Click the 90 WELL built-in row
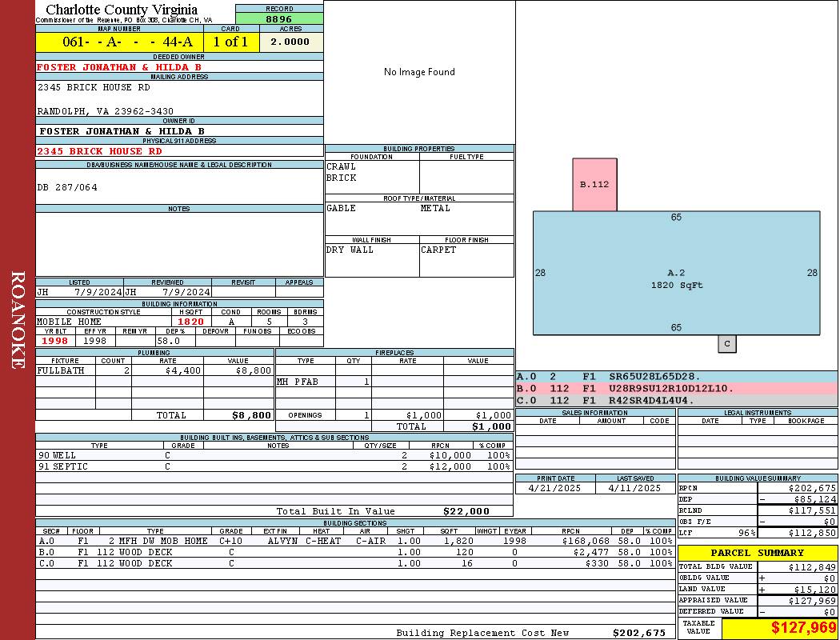This screenshot has height=640, width=840. coord(274,455)
